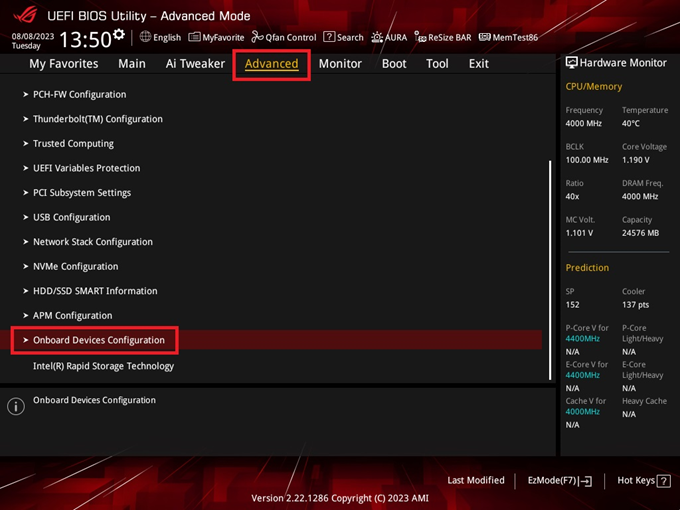Open Search from the top bar

[x=350, y=37]
